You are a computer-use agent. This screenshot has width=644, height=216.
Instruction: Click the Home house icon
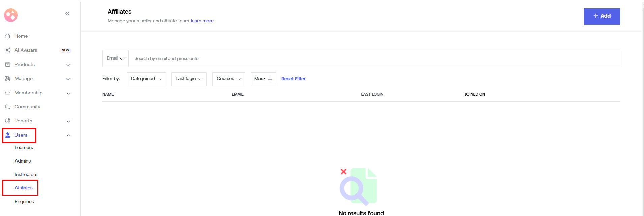coord(8,36)
